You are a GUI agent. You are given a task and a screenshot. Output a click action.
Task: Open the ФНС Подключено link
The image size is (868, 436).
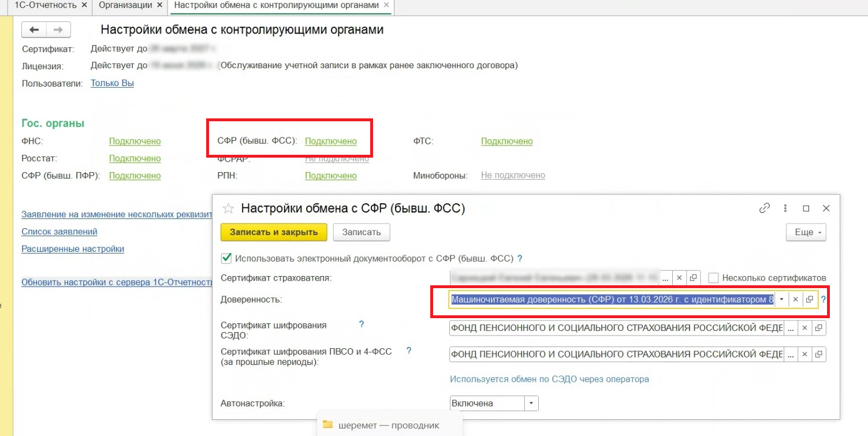(x=135, y=141)
